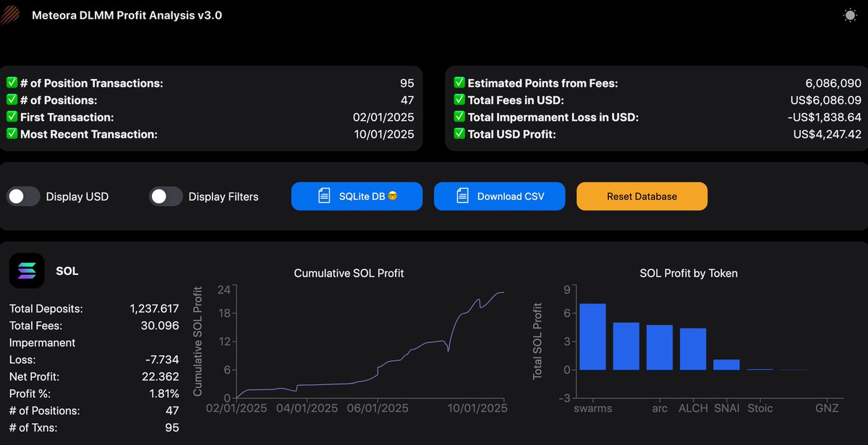This screenshot has height=445, width=868.
Task: Click green check beside Estimated Points from Fees
Action: 459,83
